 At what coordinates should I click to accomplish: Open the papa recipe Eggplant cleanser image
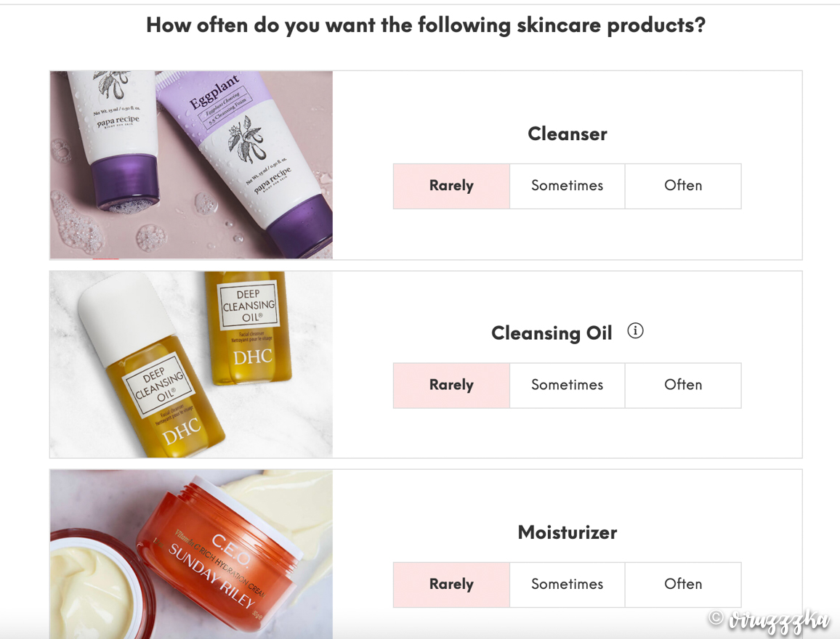click(191, 165)
